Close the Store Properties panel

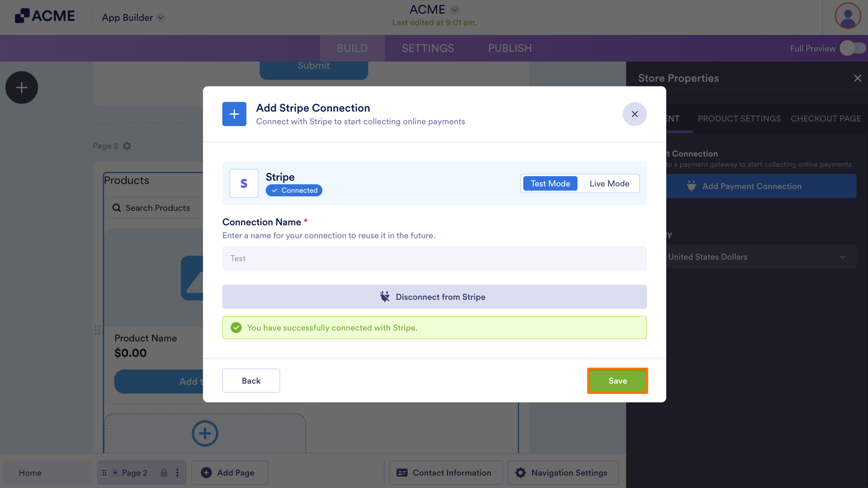[x=857, y=78]
